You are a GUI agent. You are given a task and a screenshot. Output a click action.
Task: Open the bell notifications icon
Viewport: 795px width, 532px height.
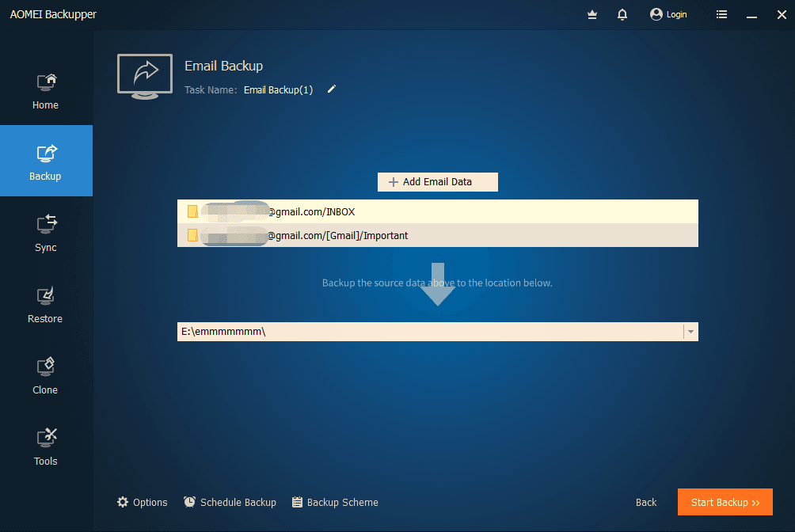pos(622,15)
